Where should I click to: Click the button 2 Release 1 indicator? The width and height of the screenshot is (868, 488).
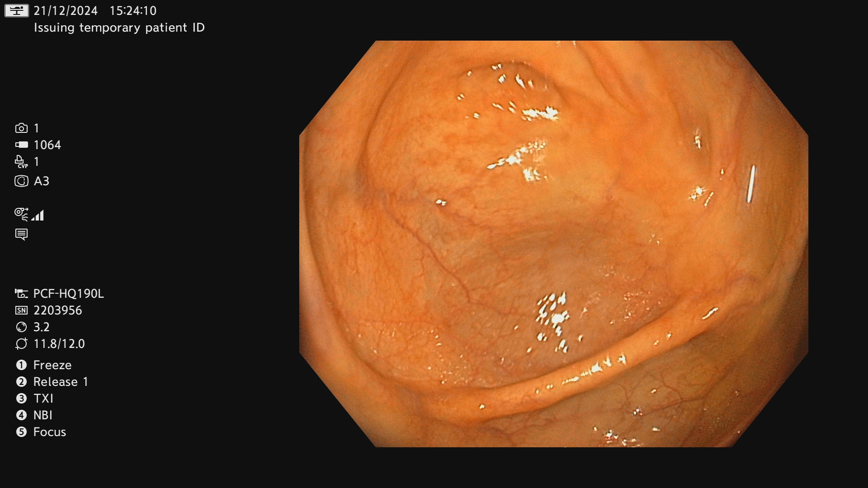[21, 382]
